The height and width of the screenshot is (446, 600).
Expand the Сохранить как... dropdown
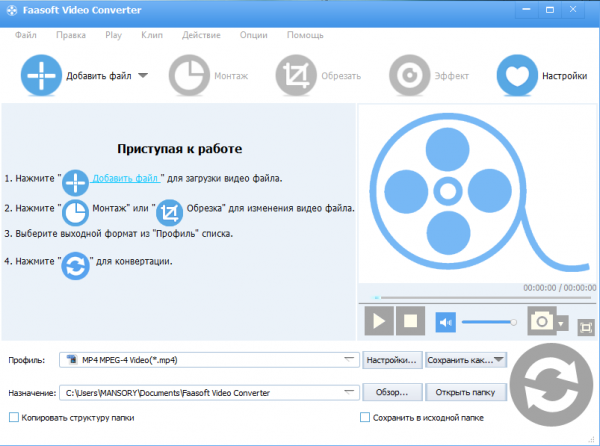tap(499, 360)
